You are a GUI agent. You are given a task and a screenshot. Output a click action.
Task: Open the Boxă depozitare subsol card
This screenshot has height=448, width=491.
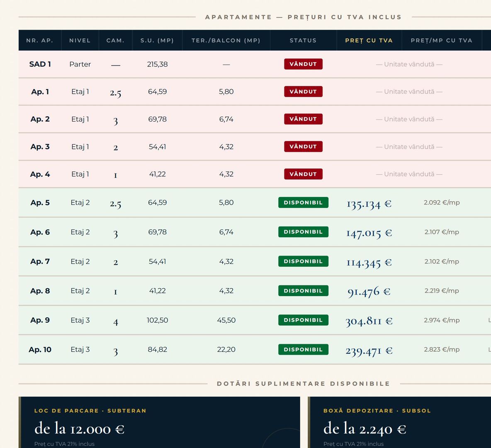point(399,422)
